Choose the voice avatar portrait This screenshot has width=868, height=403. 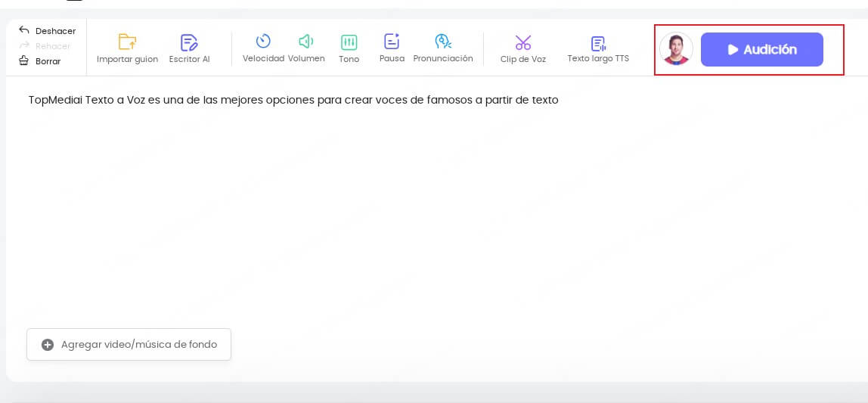point(676,49)
